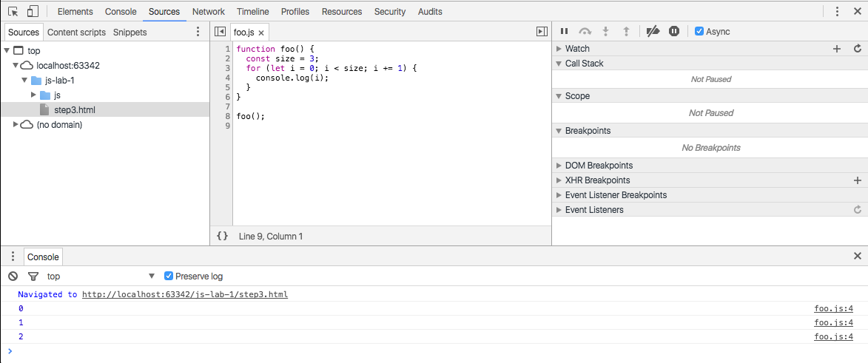Expand the js folder in tree
Screen dimensions: 868x363
click(x=33, y=95)
